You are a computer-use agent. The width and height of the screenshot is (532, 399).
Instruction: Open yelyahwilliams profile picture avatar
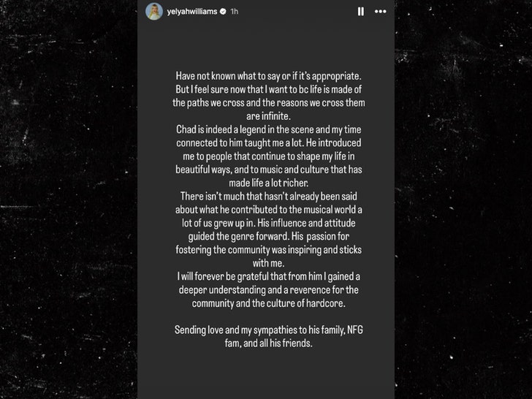154,12
